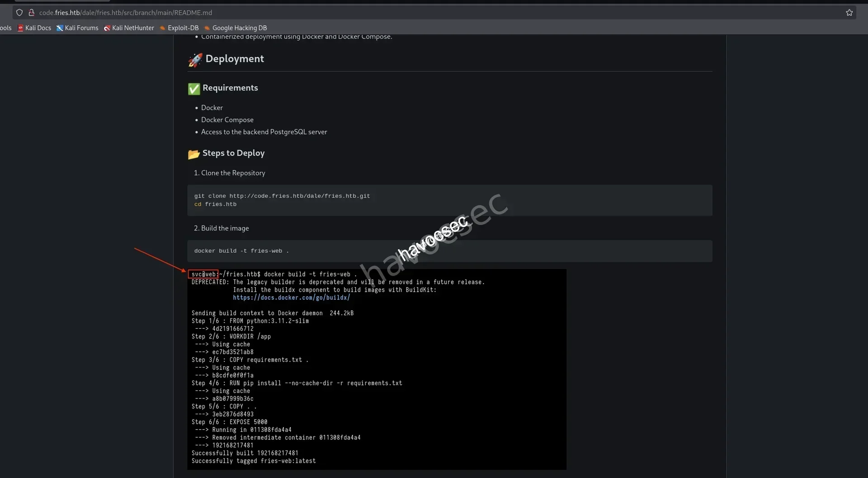Click the Kali NetHunter bookmark icon
The width and height of the screenshot is (868, 478).
pyautogui.click(x=108, y=28)
